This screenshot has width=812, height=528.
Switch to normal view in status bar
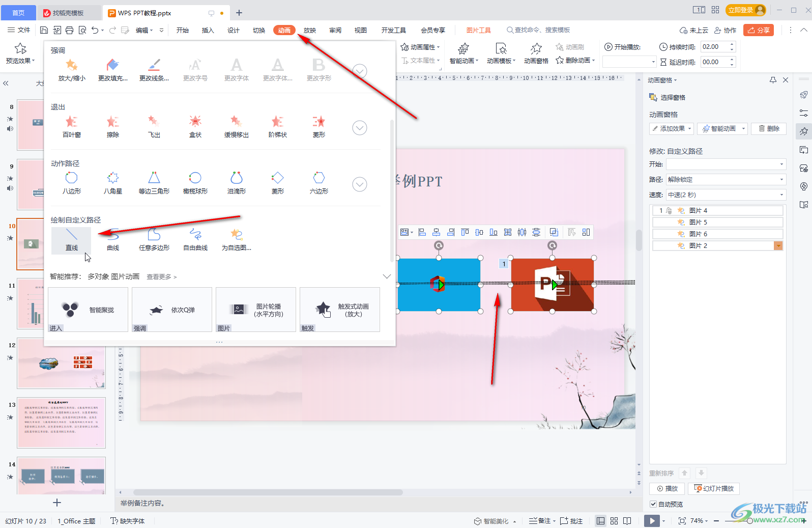(x=601, y=521)
